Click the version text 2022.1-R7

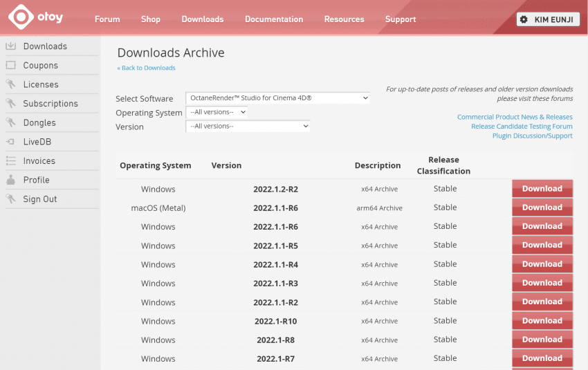275,359
